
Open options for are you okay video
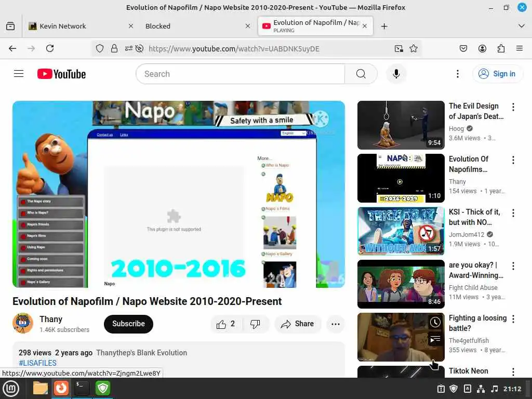tap(513, 266)
